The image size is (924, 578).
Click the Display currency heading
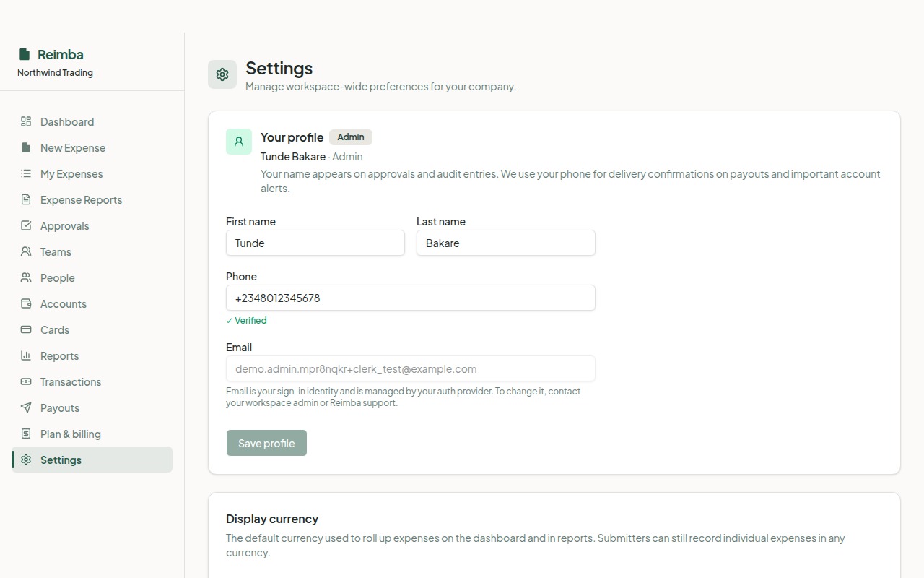click(272, 519)
